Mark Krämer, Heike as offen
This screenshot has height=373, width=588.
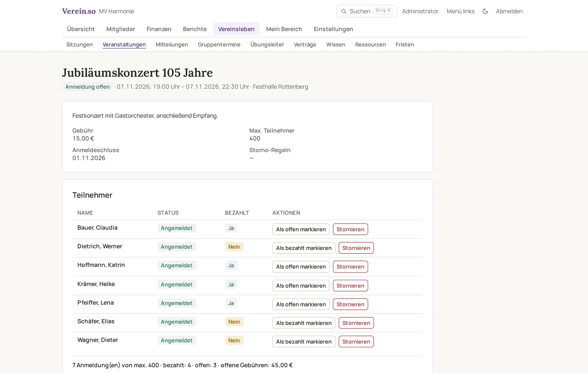[301, 286]
